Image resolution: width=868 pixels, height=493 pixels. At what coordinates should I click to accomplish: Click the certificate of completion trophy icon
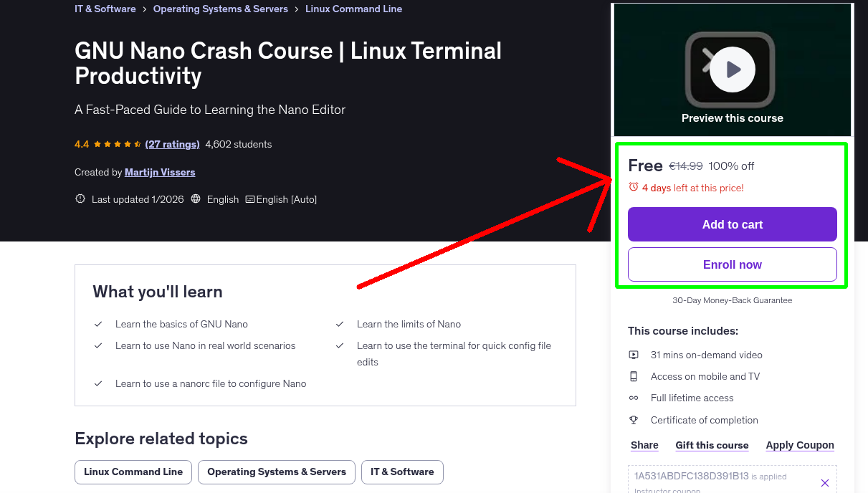634,420
